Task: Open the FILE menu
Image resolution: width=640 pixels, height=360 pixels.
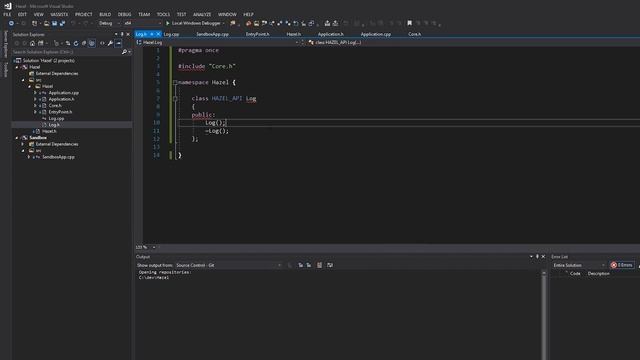Action: tap(7, 14)
